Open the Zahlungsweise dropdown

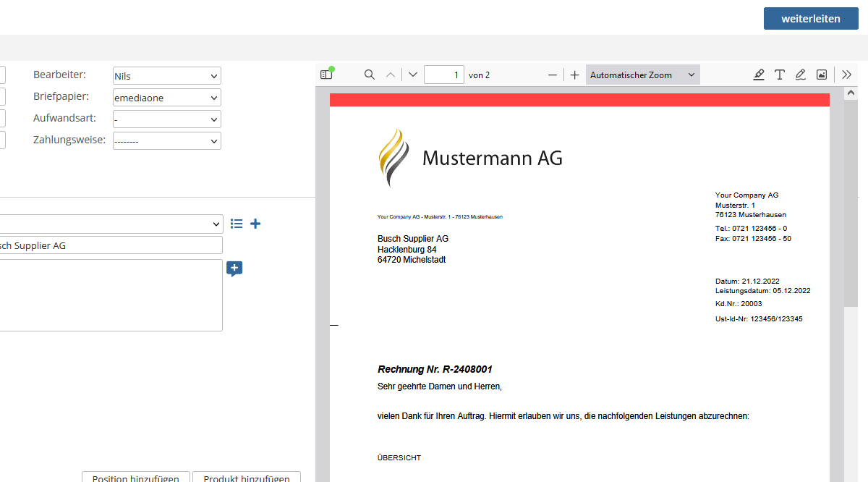(167, 141)
